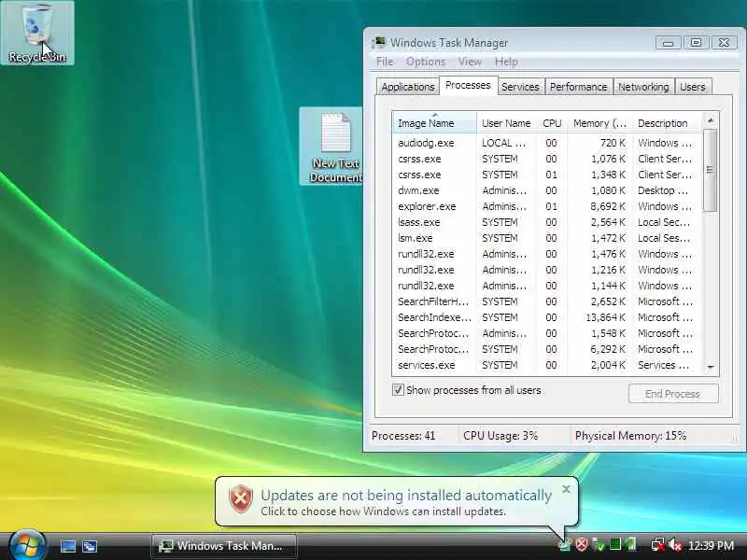Click the Task Manager title bar icon

click(379, 42)
